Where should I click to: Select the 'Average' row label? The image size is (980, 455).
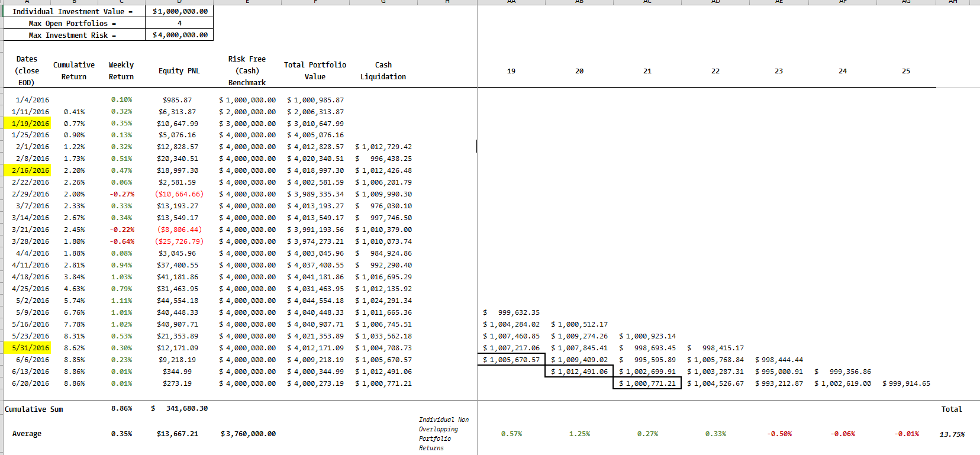click(x=27, y=434)
